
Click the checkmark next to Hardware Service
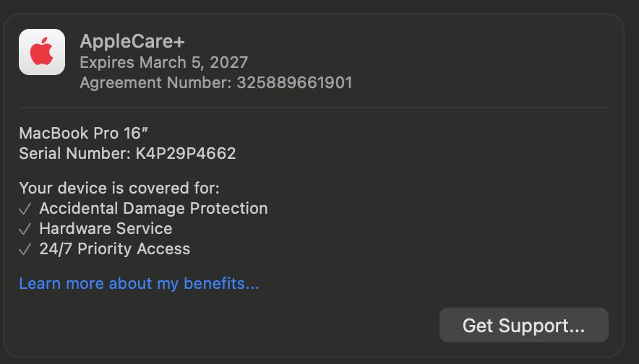click(25, 229)
